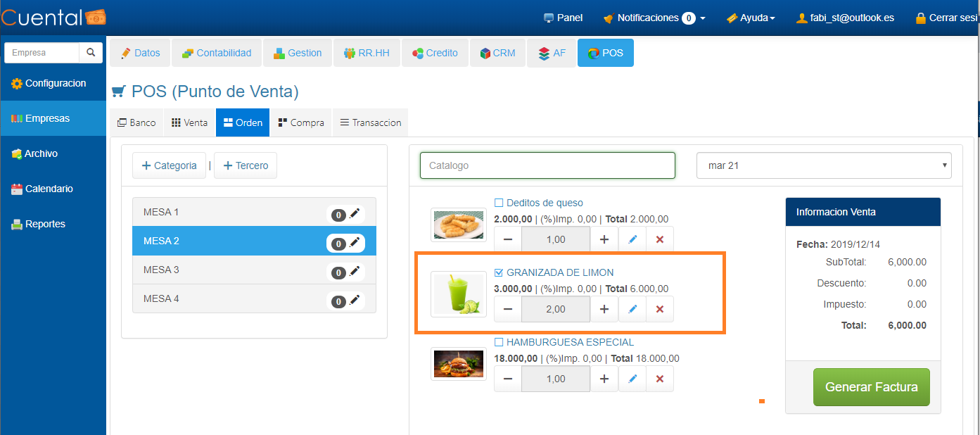
Task: Edit HAMBURGUESA ESPECIAL with pencil icon
Action: pos(632,379)
